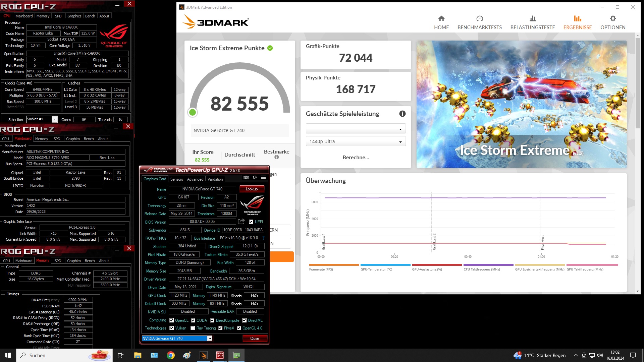Open the volume control in the system tray
The width and height of the screenshot is (644, 362).
point(600,355)
